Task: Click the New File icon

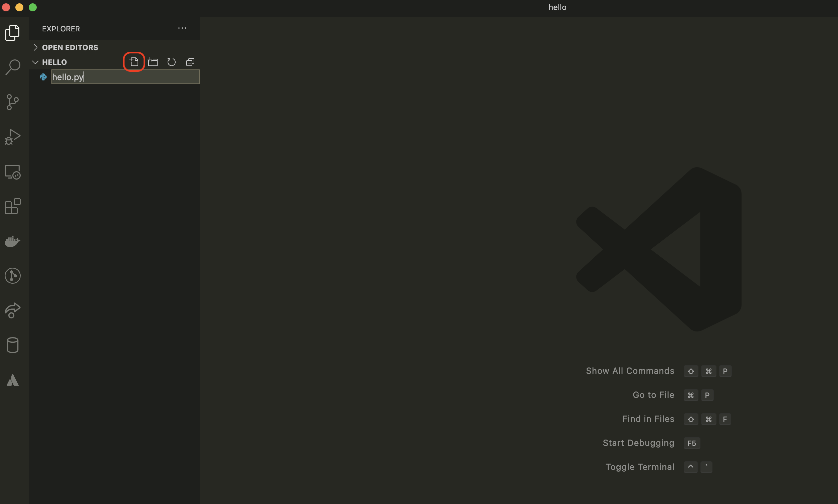Action: [x=134, y=62]
